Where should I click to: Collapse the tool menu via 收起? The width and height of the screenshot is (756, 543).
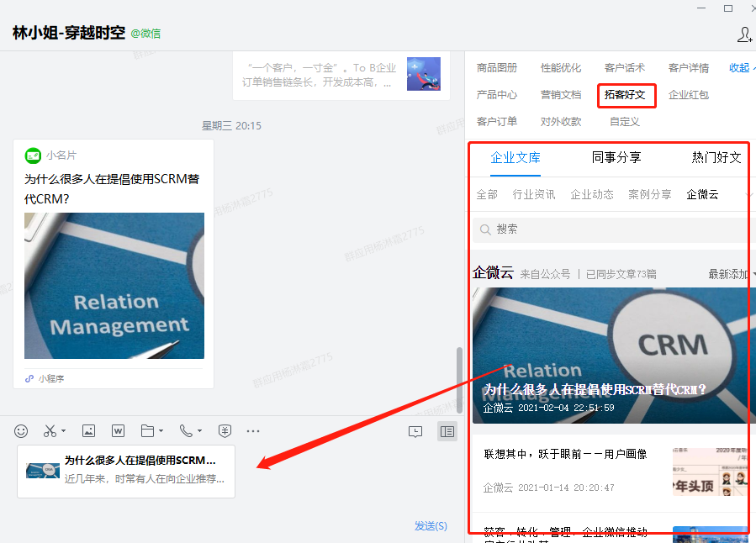point(741,68)
